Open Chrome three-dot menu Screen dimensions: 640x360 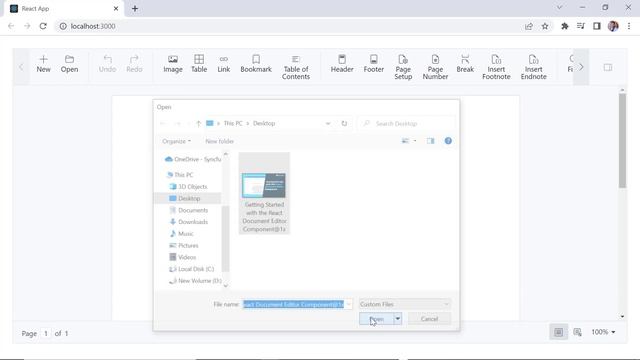tap(629, 26)
